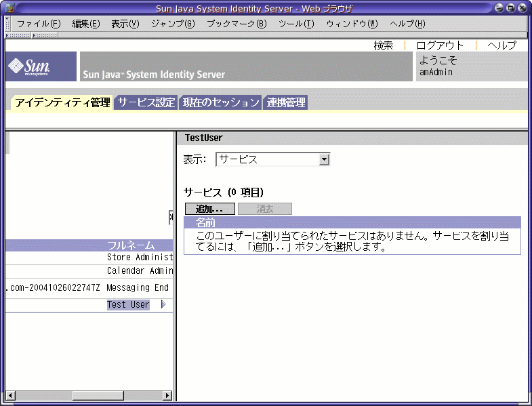Switch to the サービス設定 tab
532x406 pixels.
click(146, 102)
